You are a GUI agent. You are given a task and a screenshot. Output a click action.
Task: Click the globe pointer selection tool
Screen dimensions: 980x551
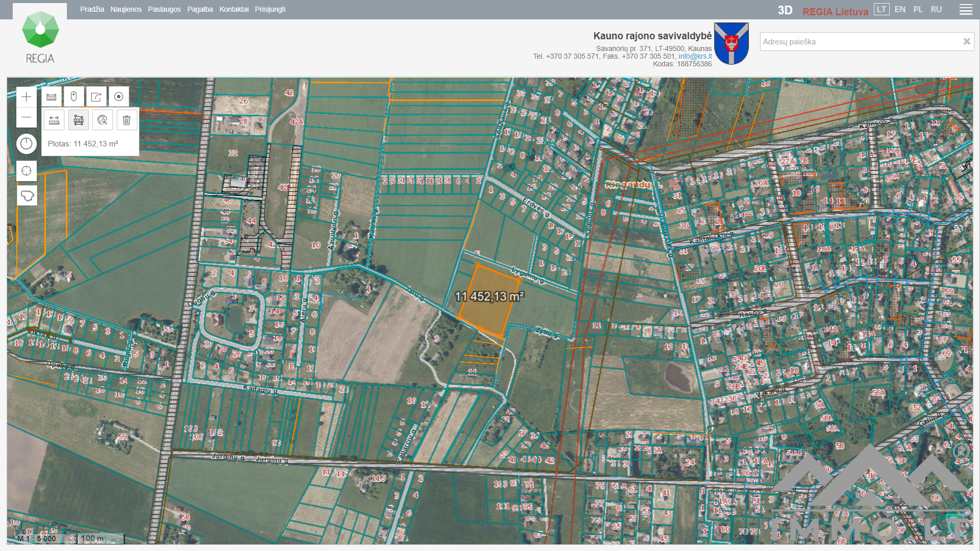pyautogui.click(x=103, y=120)
